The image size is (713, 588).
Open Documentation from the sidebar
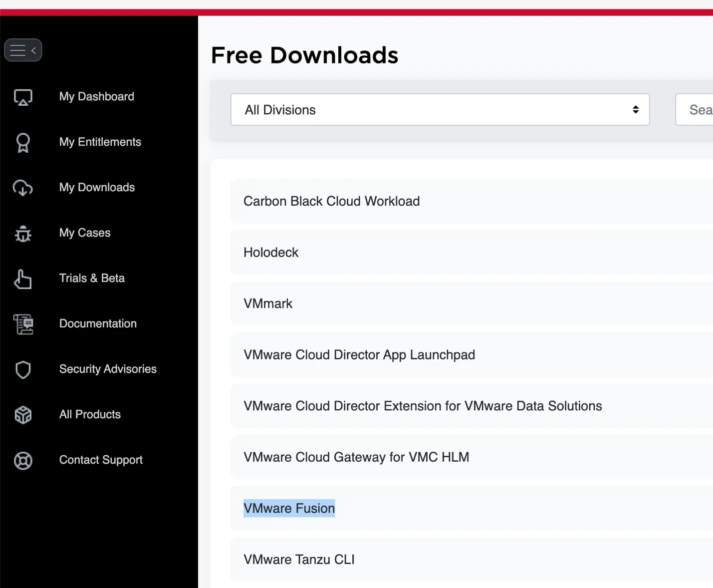coord(98,323)
